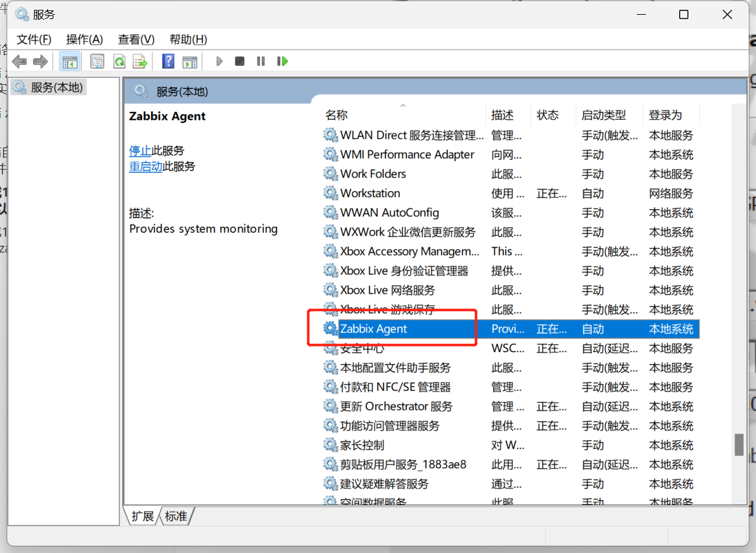Click the Pause Service icon
Viewport: 756px width, 553px height.
coord(261,61)
